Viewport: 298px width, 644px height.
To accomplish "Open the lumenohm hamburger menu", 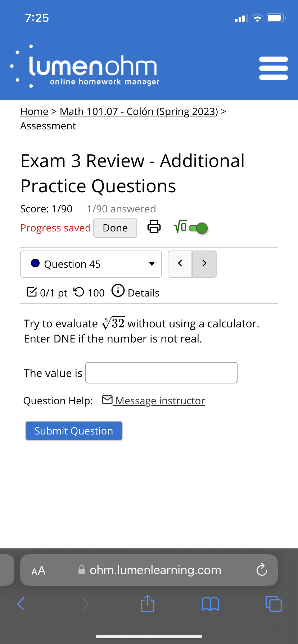I will [x=274, y=68].
